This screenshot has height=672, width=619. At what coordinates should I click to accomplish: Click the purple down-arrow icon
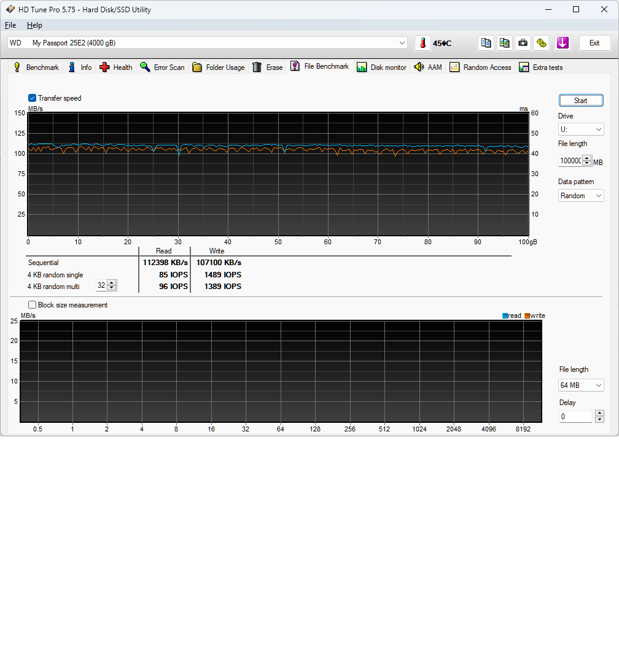[563, 43]
